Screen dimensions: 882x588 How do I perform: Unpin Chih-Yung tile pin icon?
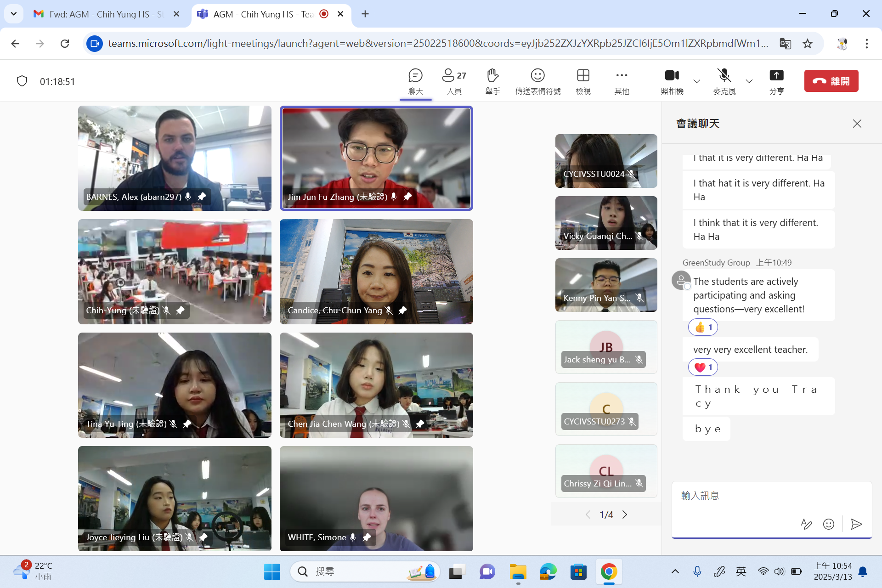(180, 311)
